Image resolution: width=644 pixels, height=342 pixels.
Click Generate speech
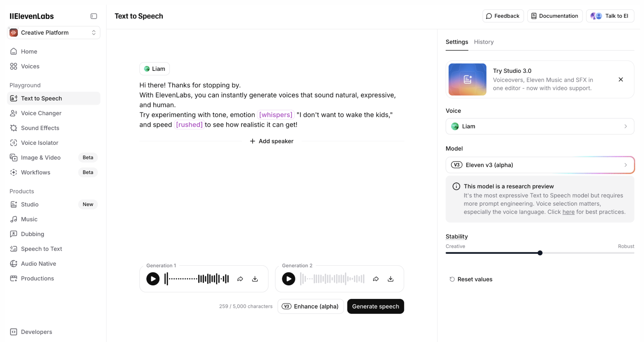(x=376, y=307)
